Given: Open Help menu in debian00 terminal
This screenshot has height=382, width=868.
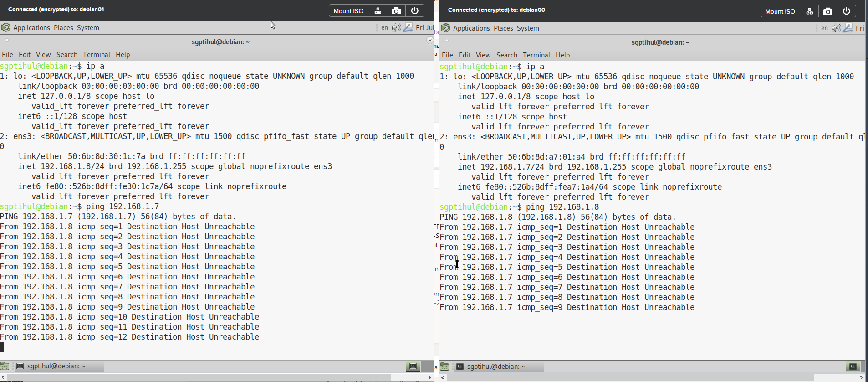Looking at the screenshot, I should tap(562, 55).
